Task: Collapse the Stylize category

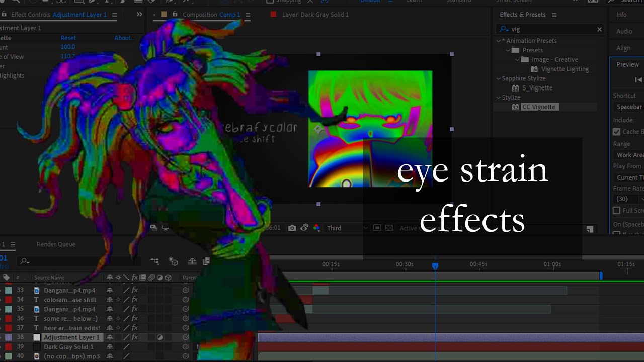Action: pyautogui.click(x=499, y=98)
